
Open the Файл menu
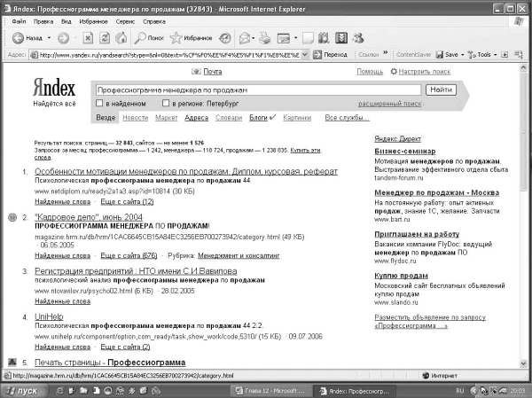[x=19, y=21]
